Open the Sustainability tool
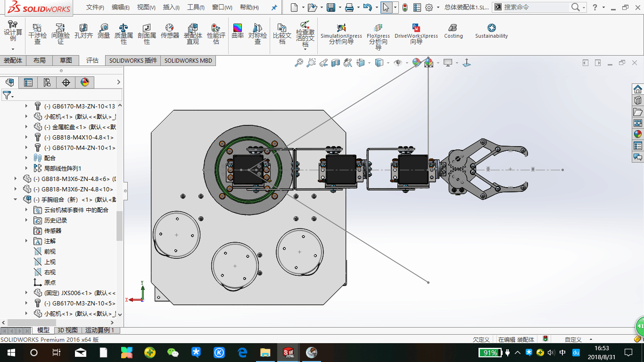The image size is (644, 362). 491,31
